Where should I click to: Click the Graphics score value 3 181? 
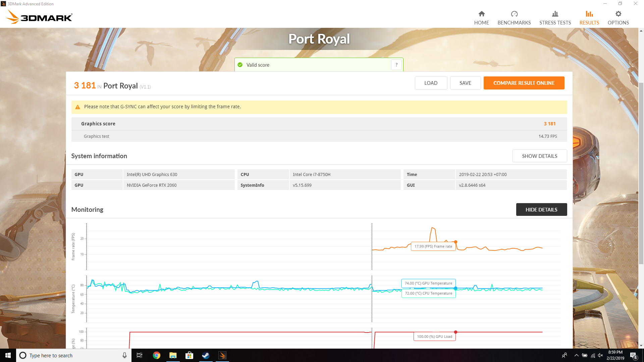(549, 124)
